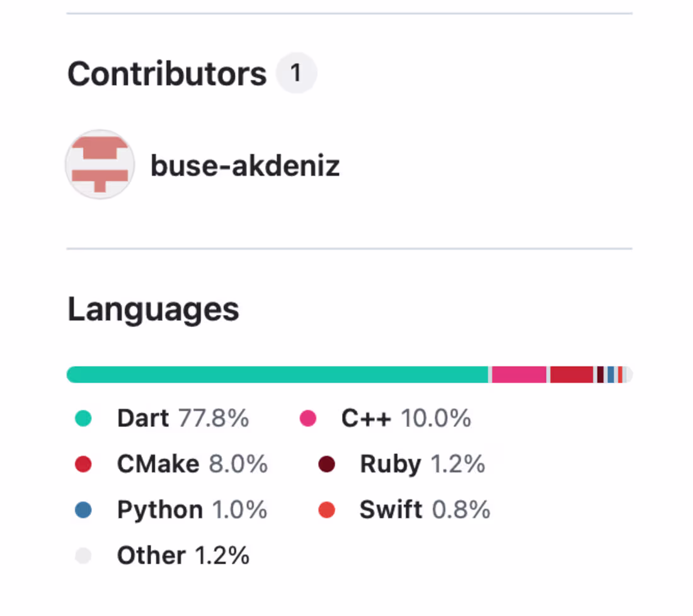Open C++ 10.0% language link
This screenshot has height=616, width=693.
click(x=406, y=418)
